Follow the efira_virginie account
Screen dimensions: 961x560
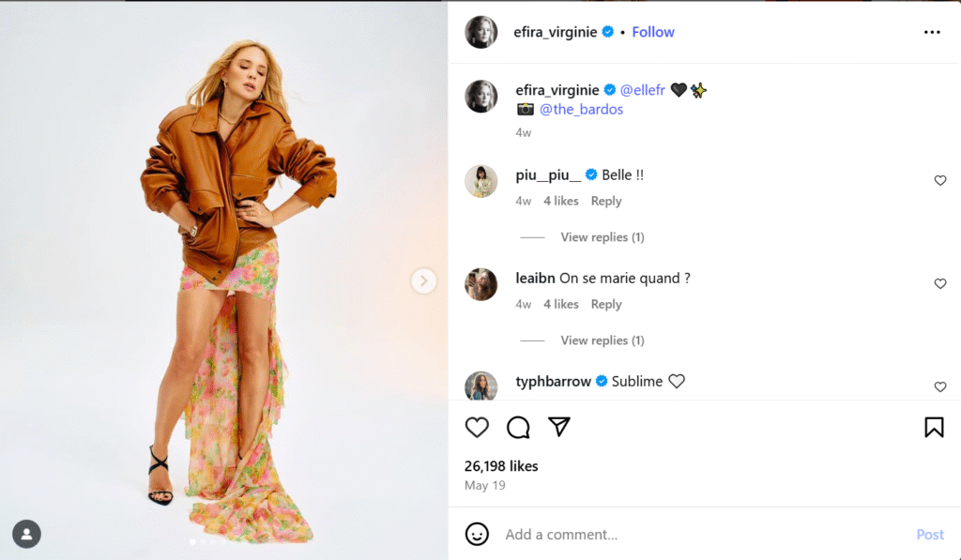point(652,31)
